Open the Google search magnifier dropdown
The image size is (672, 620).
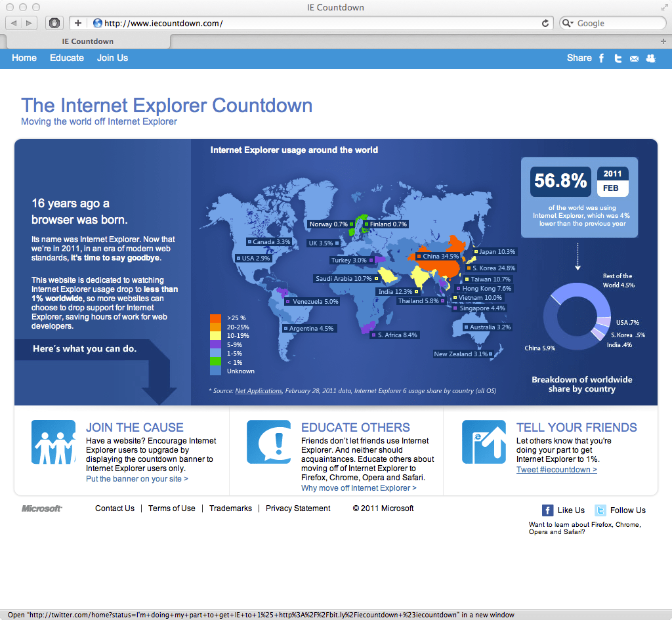point(568,23)
